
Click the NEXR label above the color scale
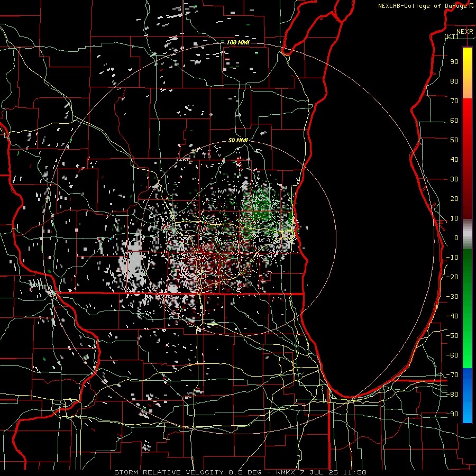[x=464, y=32]
